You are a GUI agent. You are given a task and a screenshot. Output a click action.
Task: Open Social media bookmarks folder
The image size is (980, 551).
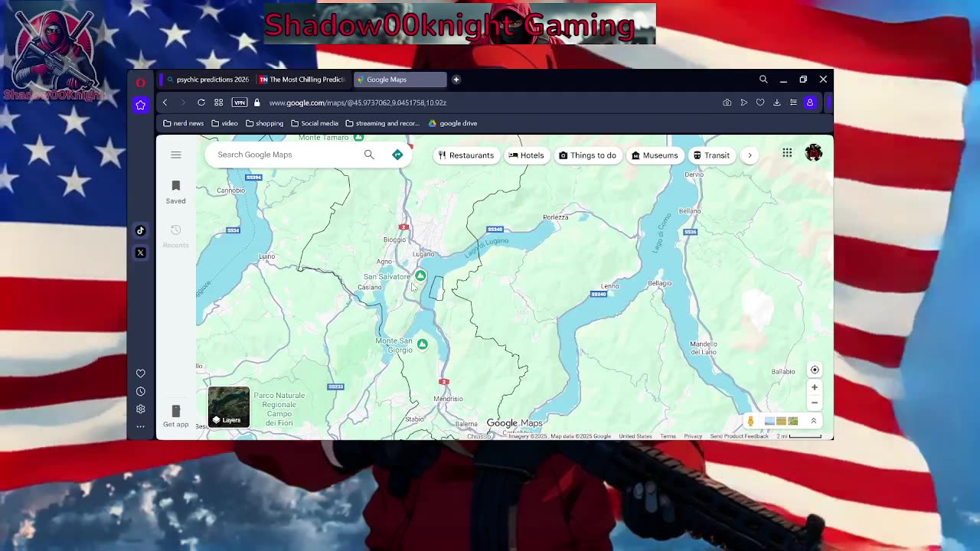(315, 123)
